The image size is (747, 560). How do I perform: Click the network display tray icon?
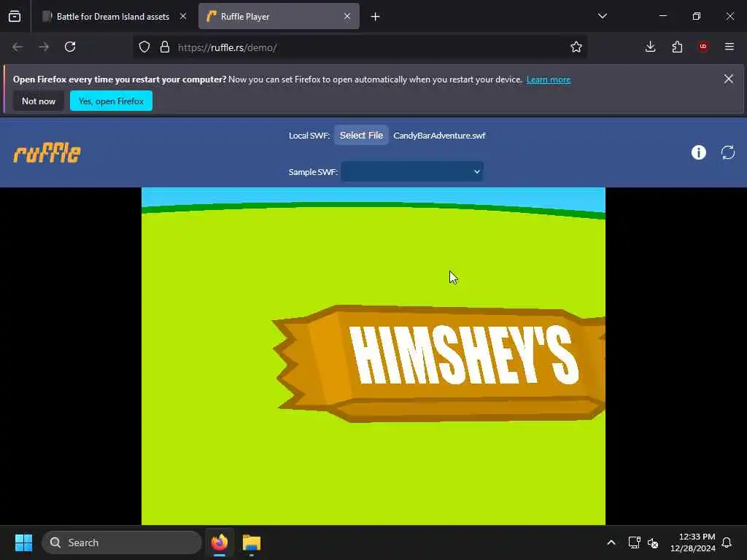pos(634,542)
